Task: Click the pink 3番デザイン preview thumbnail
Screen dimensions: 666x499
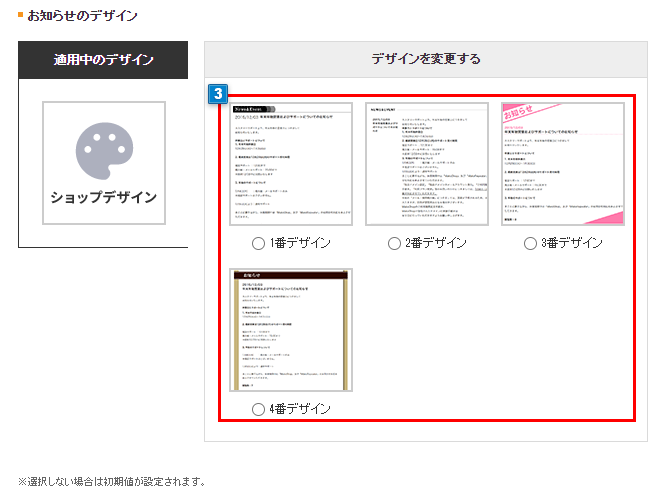Action: (563, 164)
